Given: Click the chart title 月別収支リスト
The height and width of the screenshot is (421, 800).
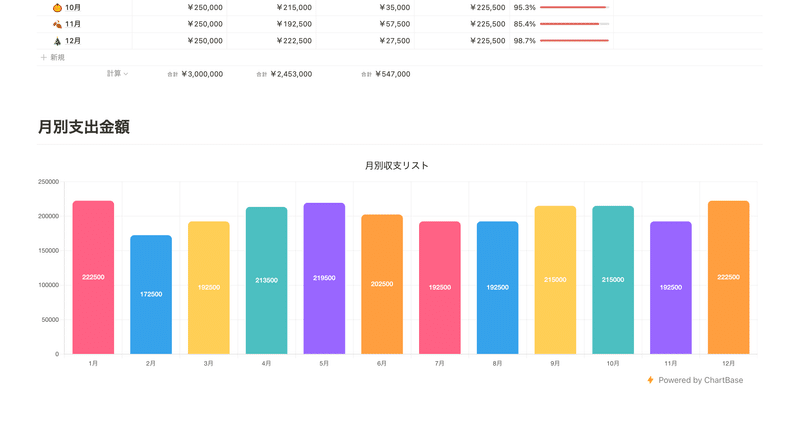Looking at the screenshot, I should [396, 165].
